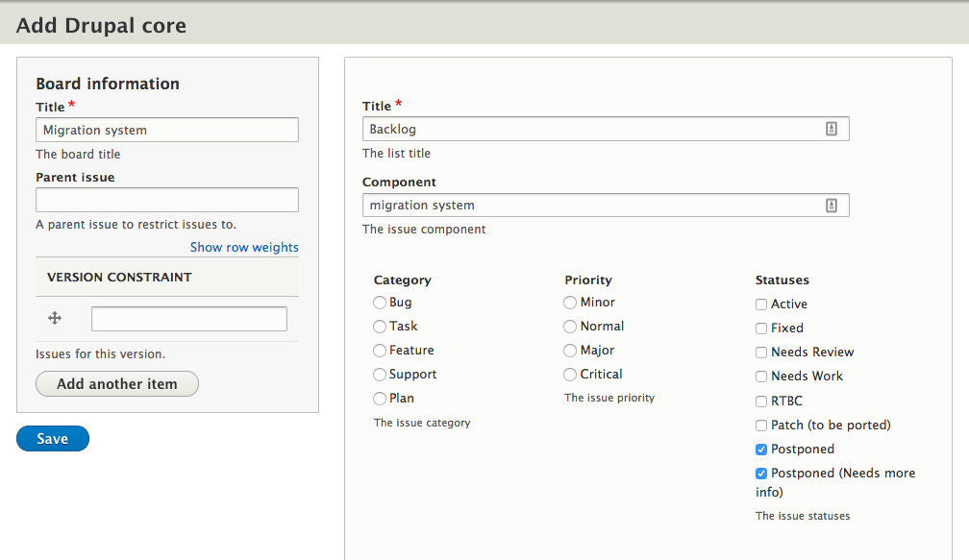The height and width of the screenshot is (560, 969).
Task: Click the text 'Issues for this version.'
Action: (100, 353)
